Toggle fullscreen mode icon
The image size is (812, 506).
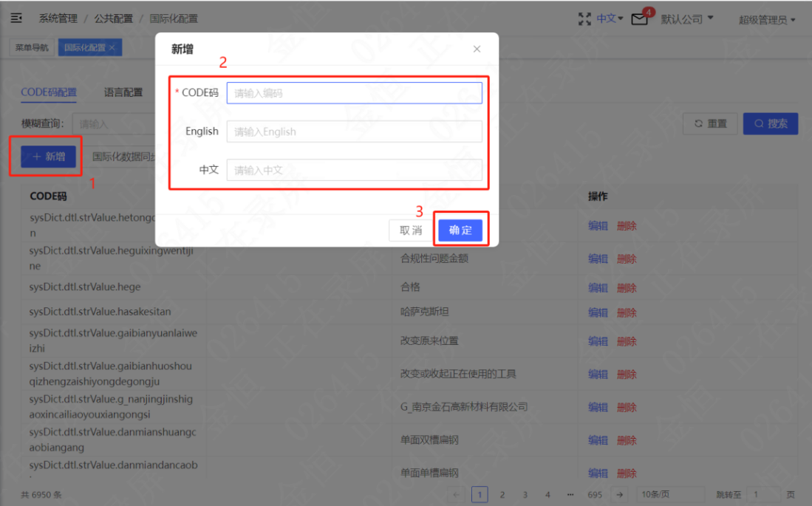point(584,19)
